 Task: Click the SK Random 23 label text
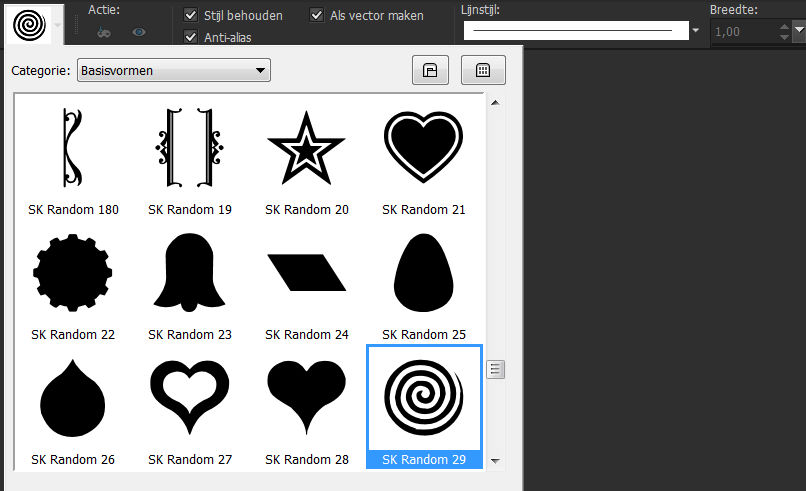(x=190, y=335)
